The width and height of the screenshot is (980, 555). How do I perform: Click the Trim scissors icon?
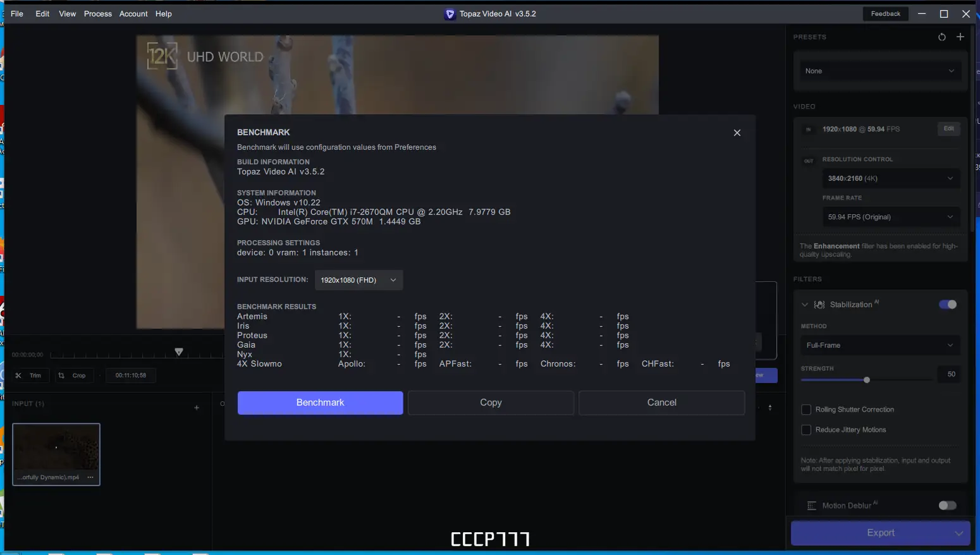(x=18, y=375)
